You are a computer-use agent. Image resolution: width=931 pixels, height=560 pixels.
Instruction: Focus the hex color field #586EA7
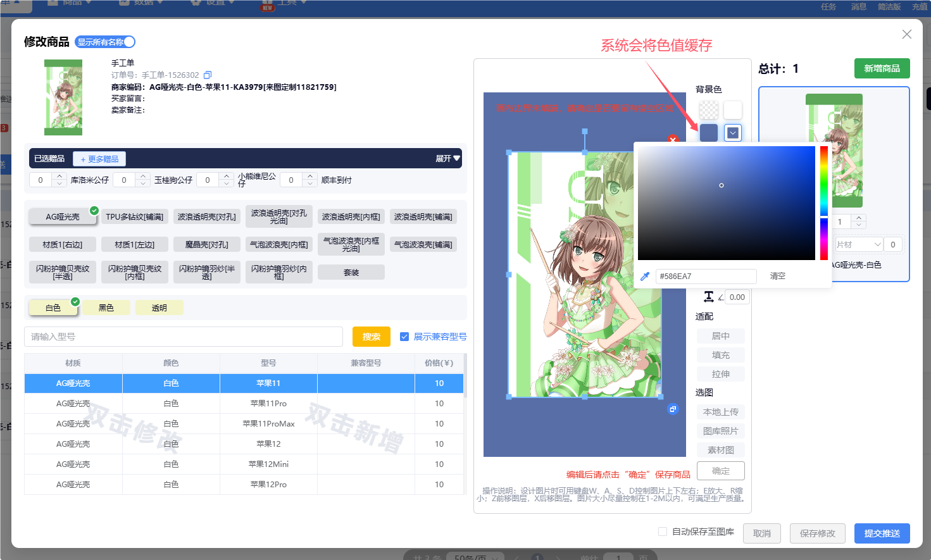click(706, 277)
